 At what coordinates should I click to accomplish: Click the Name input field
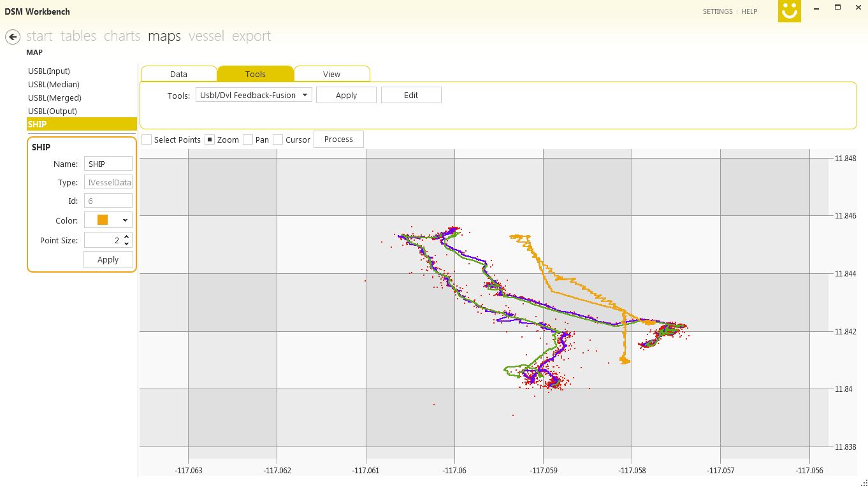coord(108,164)
